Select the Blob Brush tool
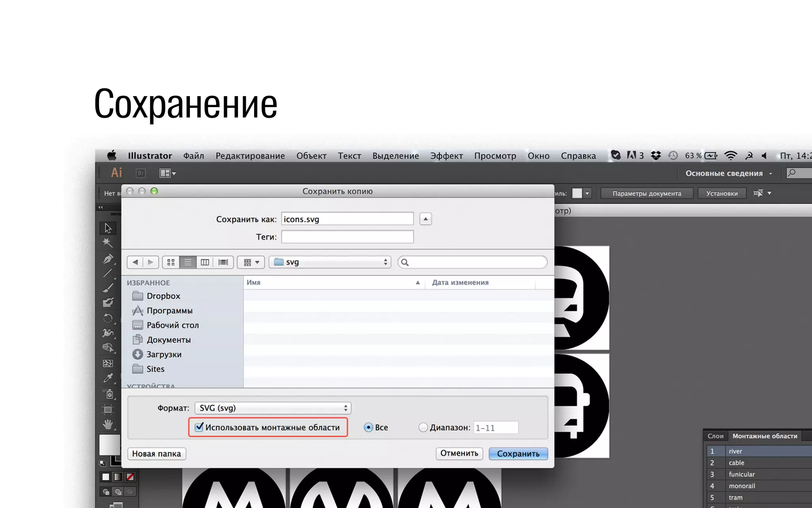The width and height of the screenshot is (812, 508). point(108,303)
